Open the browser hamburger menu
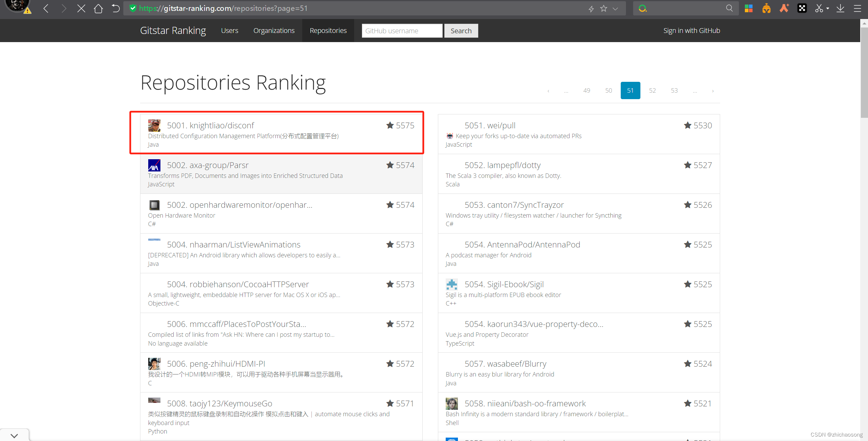Screen dimensions: 868x441 857,8
